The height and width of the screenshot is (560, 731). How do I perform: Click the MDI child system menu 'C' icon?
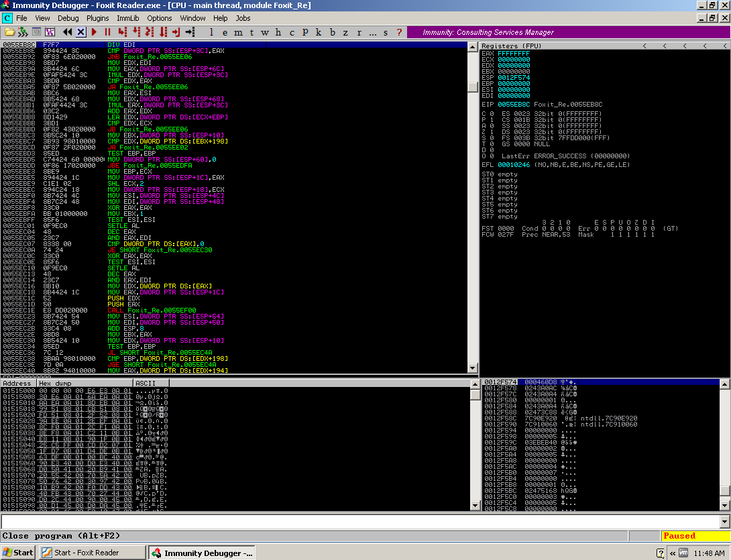pos(7,18)
